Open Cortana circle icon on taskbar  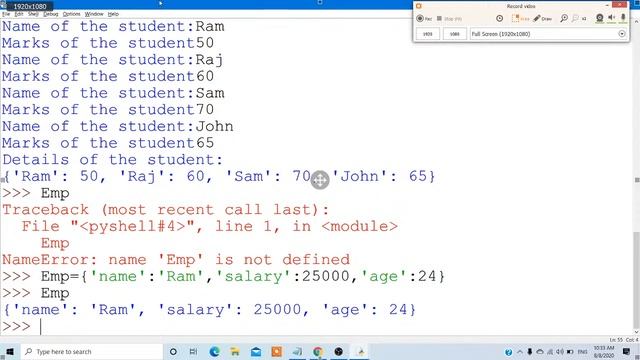[173, 351]
